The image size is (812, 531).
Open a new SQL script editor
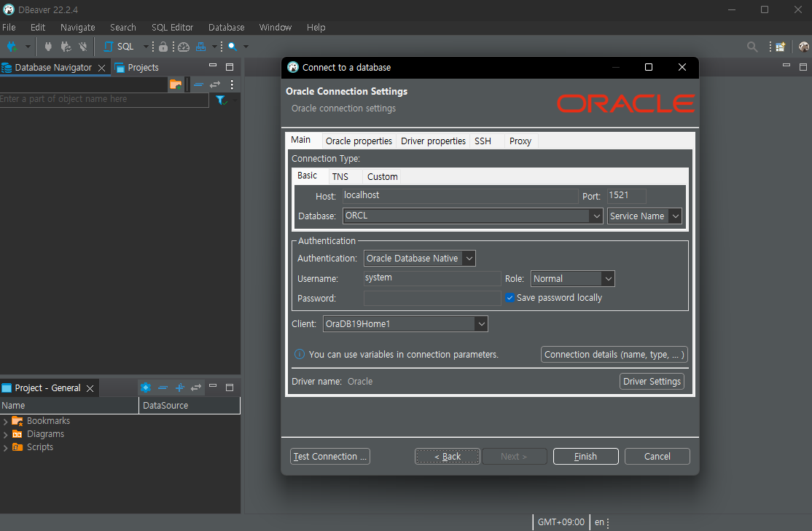click(119, 47)
